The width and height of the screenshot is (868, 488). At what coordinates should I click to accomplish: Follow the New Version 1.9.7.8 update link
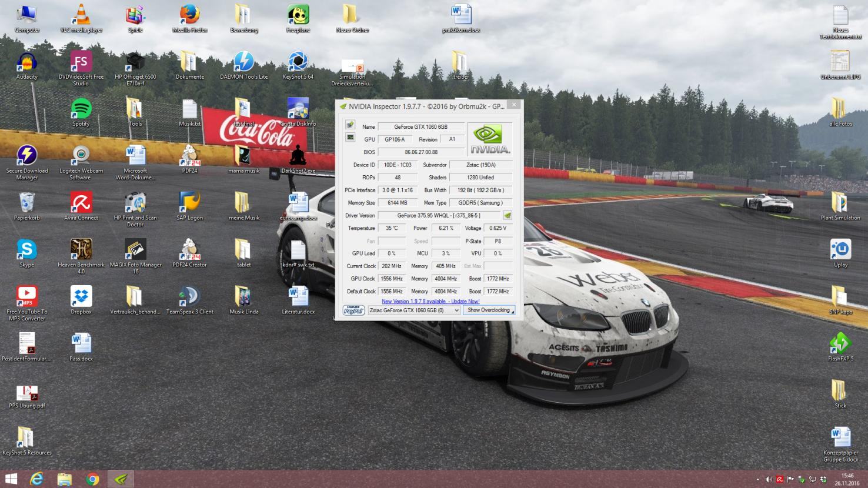430,301
